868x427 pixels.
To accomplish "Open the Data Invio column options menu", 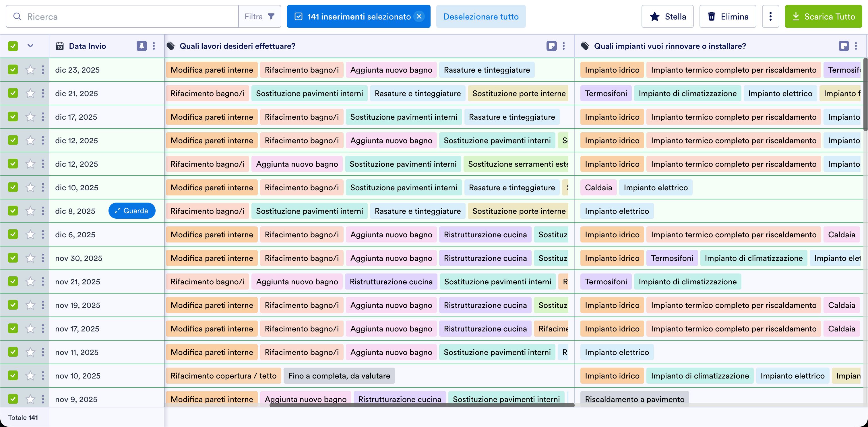I will tap(154, 46).
